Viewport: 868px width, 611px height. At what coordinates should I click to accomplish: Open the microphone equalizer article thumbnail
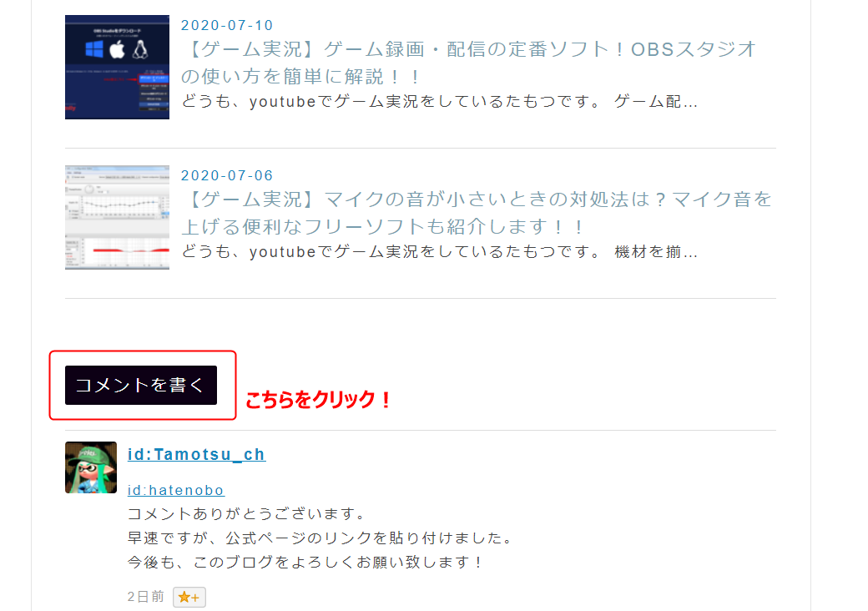118,218
